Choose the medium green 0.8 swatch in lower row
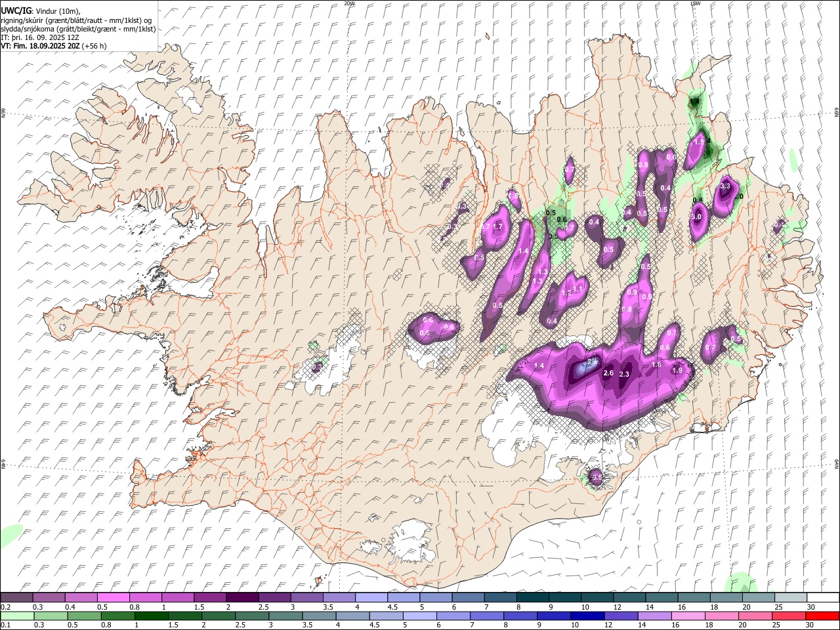Screen dimensions: 840x630 117,616
